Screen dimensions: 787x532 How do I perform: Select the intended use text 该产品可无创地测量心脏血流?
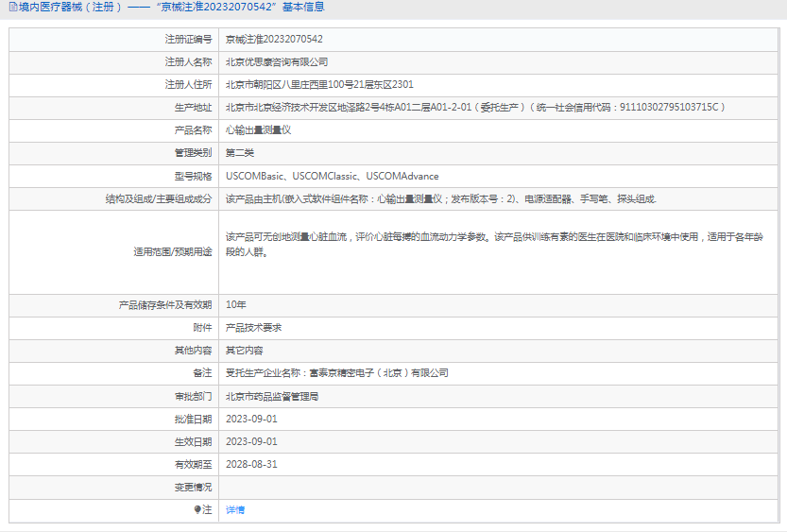[494, 245]
